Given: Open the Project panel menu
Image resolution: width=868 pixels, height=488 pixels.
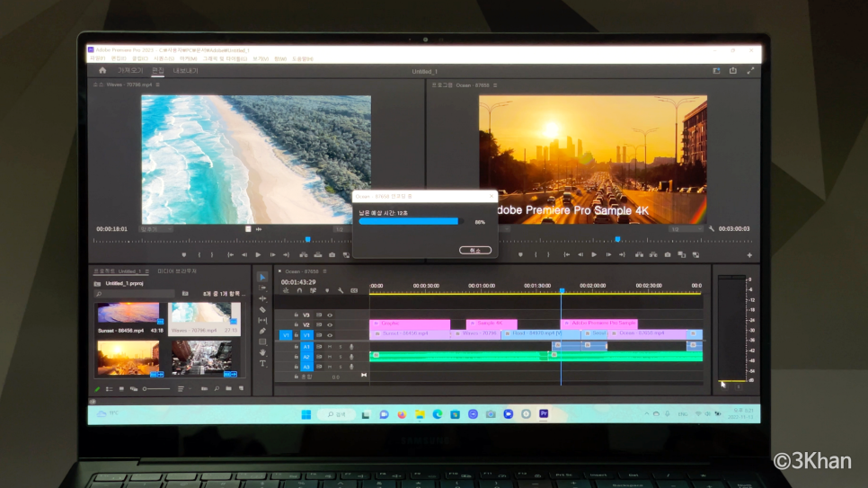Looking at the screenshot, I should pos(146,271).
